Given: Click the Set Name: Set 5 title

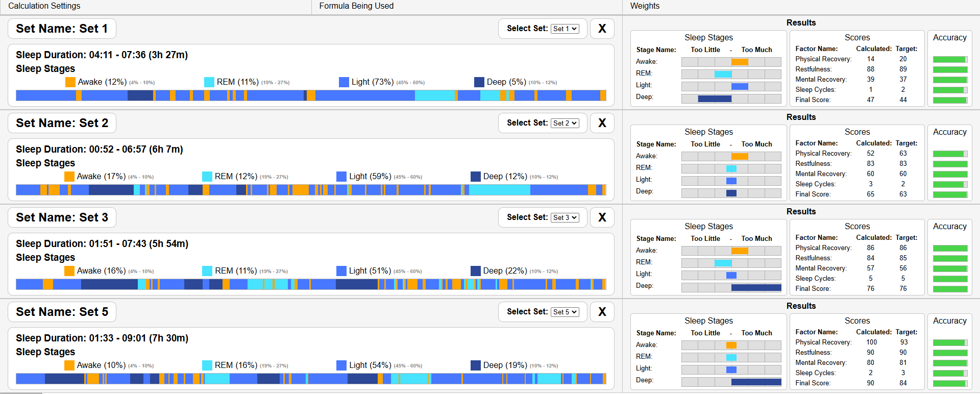Looking at the screenshot, I should click(x=62, y=312).
